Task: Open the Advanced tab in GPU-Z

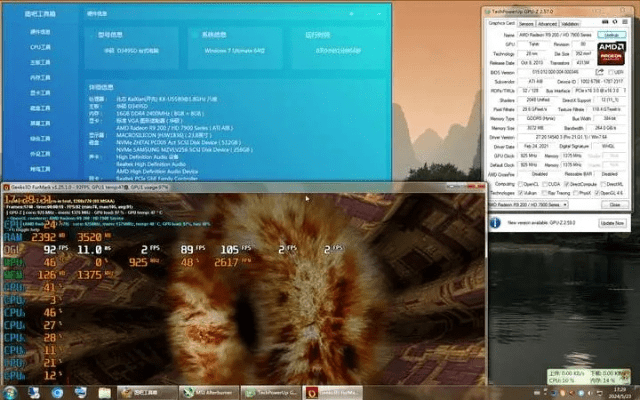Action: pyautogui.click(x=547, y=22)
